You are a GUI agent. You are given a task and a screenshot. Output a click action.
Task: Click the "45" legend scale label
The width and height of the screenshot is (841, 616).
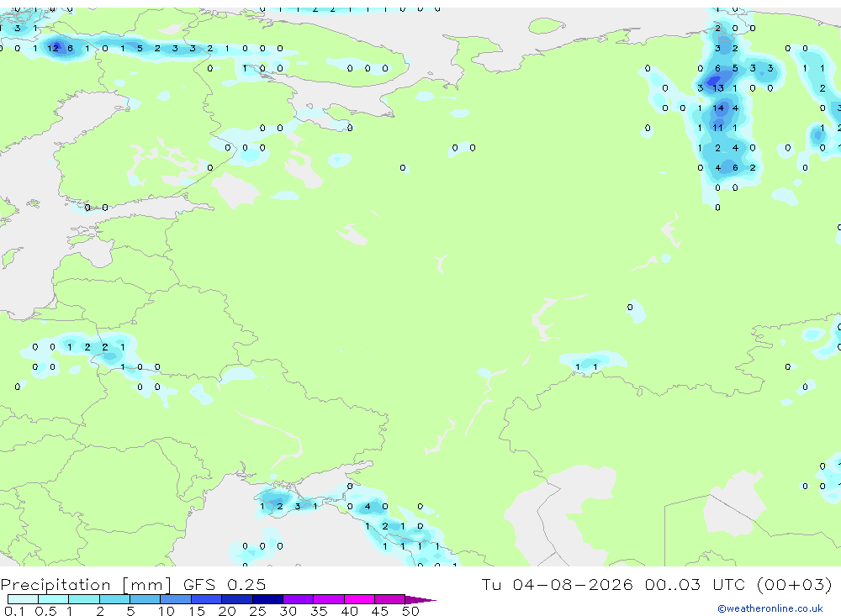(380, 611)
